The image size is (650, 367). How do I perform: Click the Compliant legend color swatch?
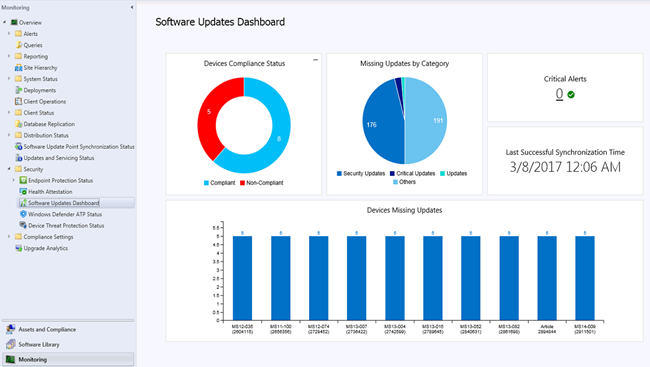pyautogui.click(x=206, y=183)
